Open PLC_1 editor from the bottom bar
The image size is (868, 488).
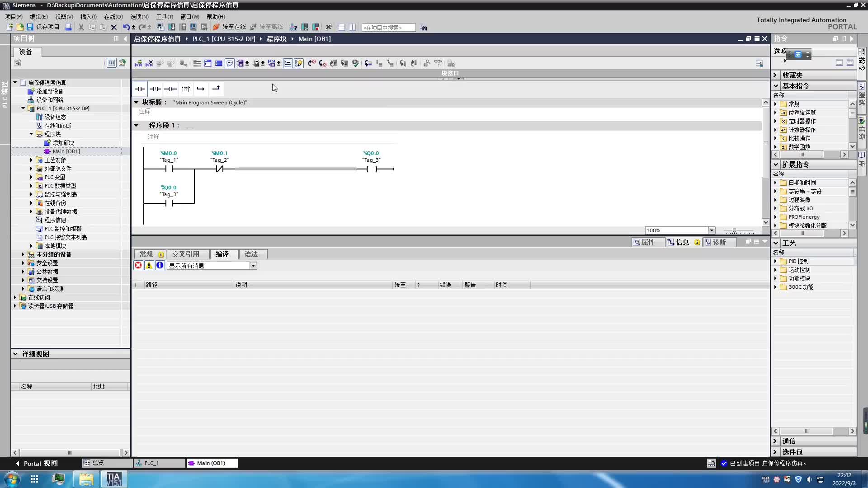[x=159, y=463]
